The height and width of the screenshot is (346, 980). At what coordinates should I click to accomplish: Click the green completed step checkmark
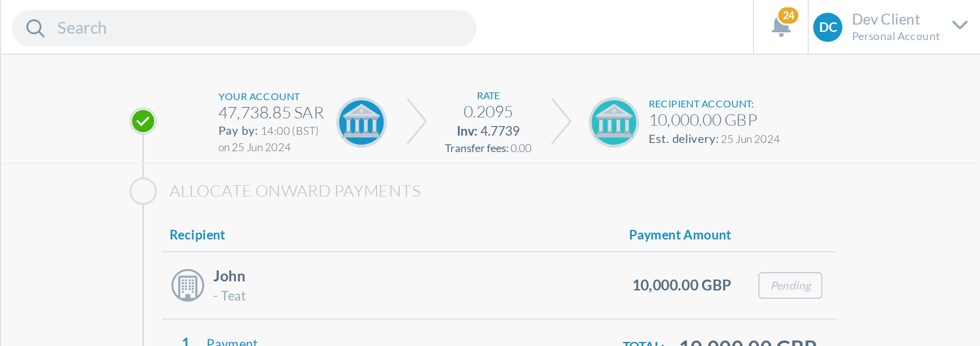point(143,121)
